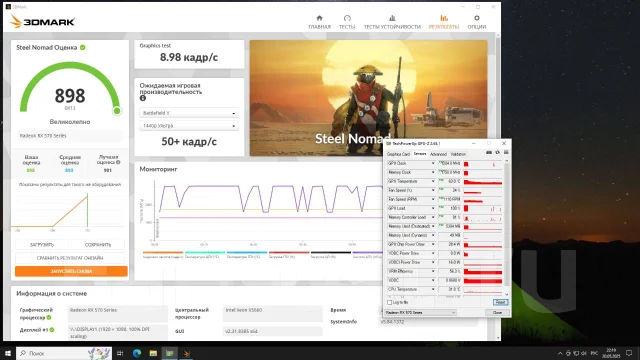Click the 898 score value
This screenshot has height=360, width=640.
pyautogui.click(x=70, y=96)
